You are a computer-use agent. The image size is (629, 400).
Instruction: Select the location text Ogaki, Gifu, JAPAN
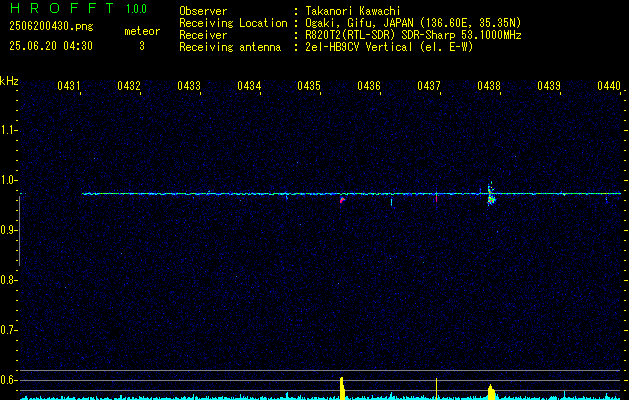coord(361,23)
